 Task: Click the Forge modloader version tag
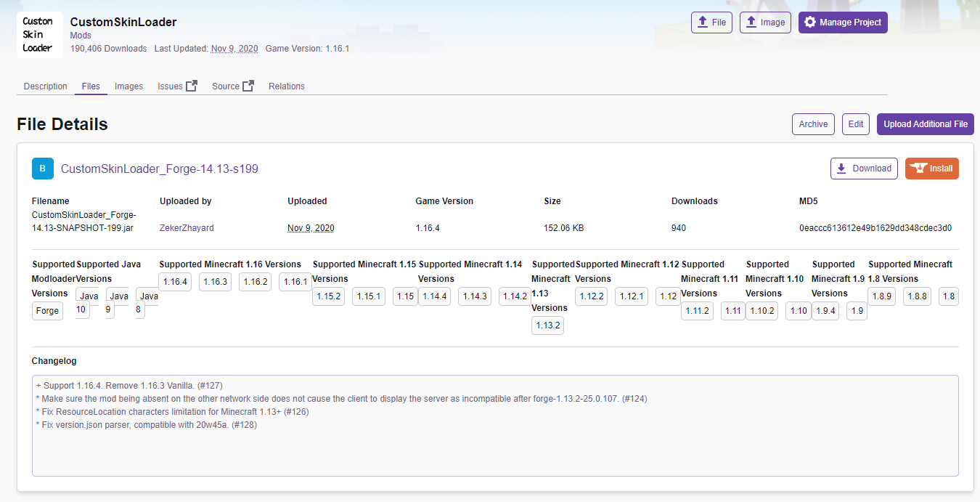[47, 311]
